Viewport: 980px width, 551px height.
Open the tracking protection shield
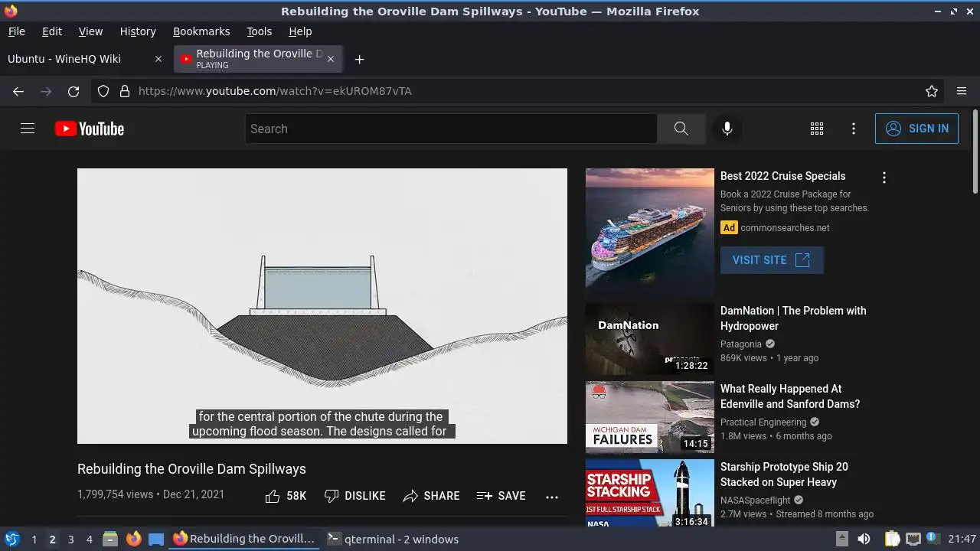tap(103, 91)
